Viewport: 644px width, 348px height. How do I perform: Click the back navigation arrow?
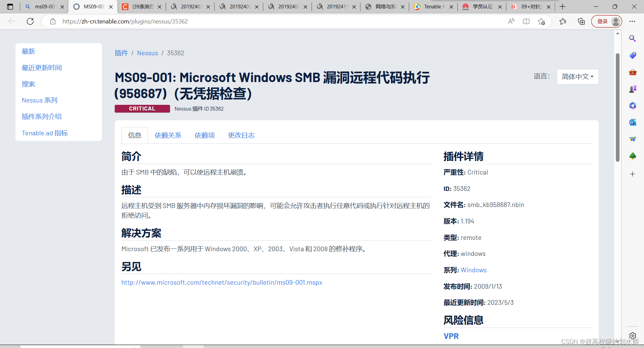(12, 21)
